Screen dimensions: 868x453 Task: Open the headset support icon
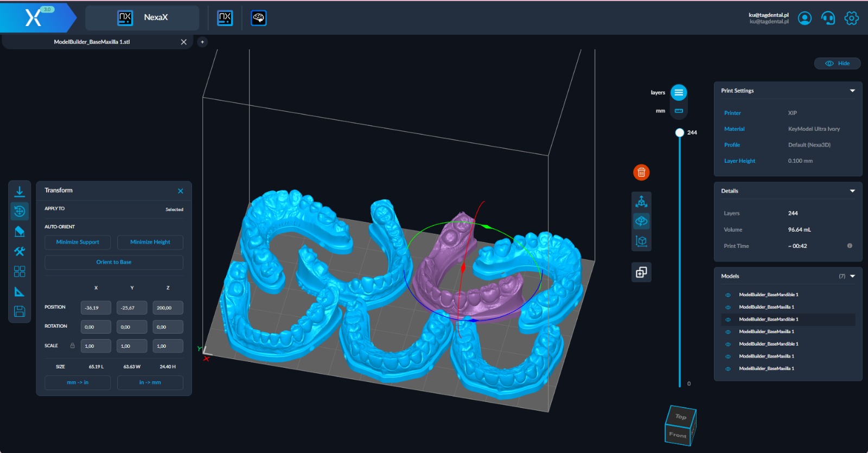coord(828,18)
